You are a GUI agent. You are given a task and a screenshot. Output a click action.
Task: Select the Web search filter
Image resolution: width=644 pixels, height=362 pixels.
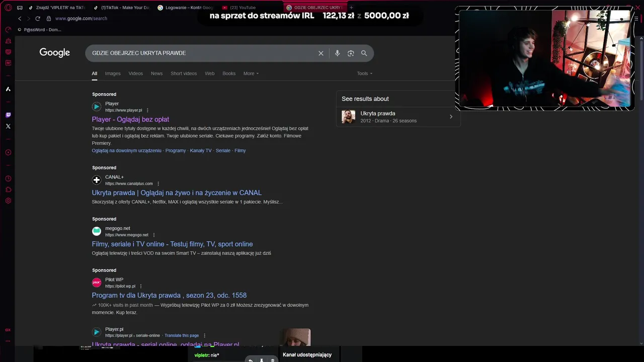(209, 73)
